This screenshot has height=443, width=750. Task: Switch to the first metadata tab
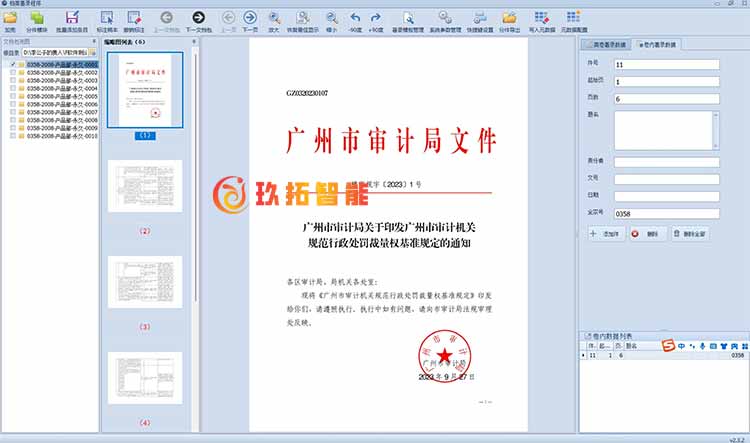606,44
